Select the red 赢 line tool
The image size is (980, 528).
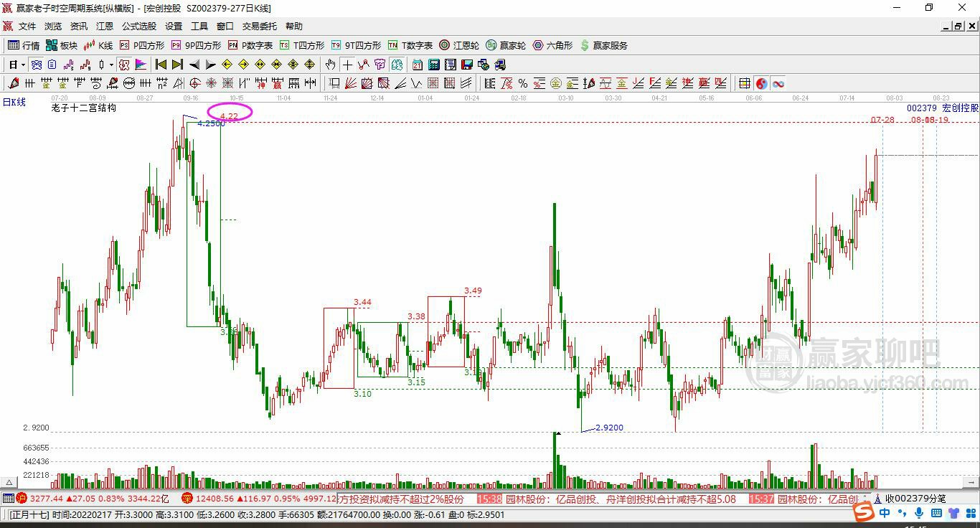tap(277, 83)
